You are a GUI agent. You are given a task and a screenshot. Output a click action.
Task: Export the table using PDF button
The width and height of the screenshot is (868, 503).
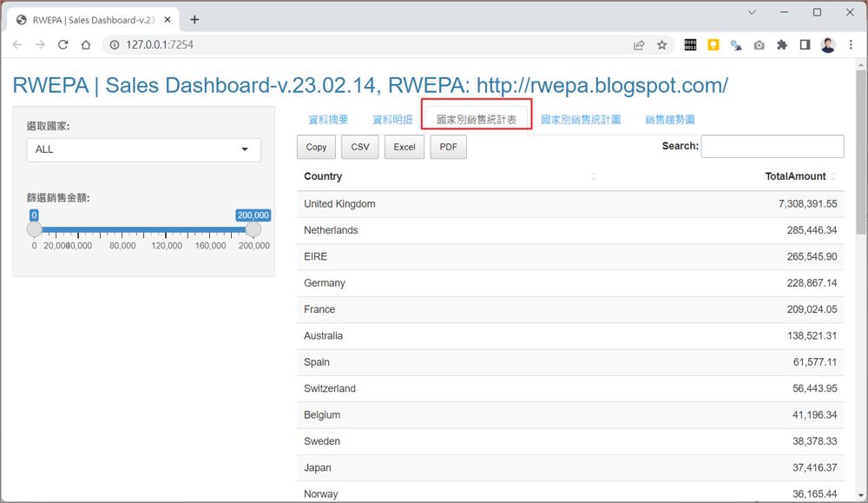pyautogui.click(x=448, y=147)
